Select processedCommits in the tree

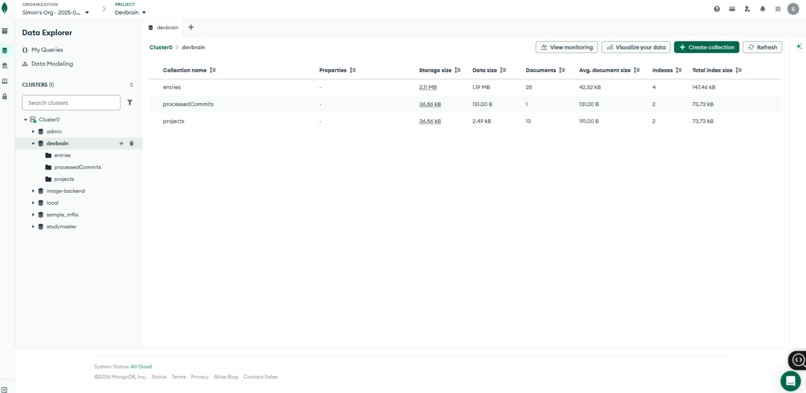[x=78, y=167]
